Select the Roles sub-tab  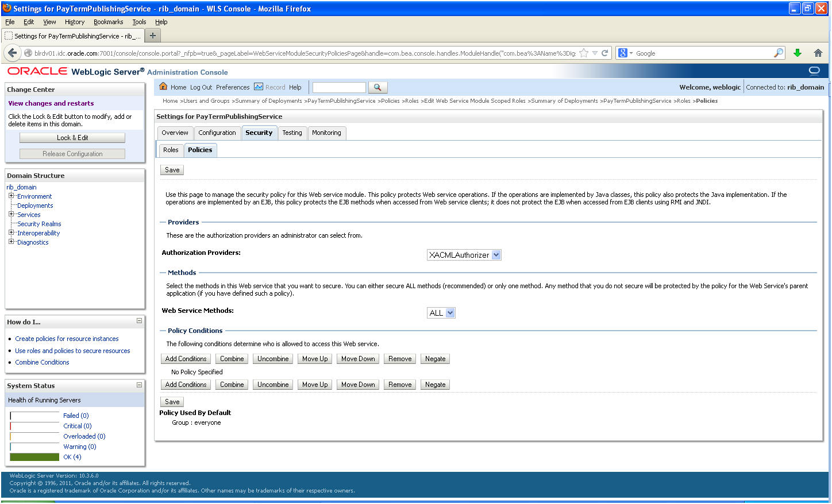(x=171, y=150)
